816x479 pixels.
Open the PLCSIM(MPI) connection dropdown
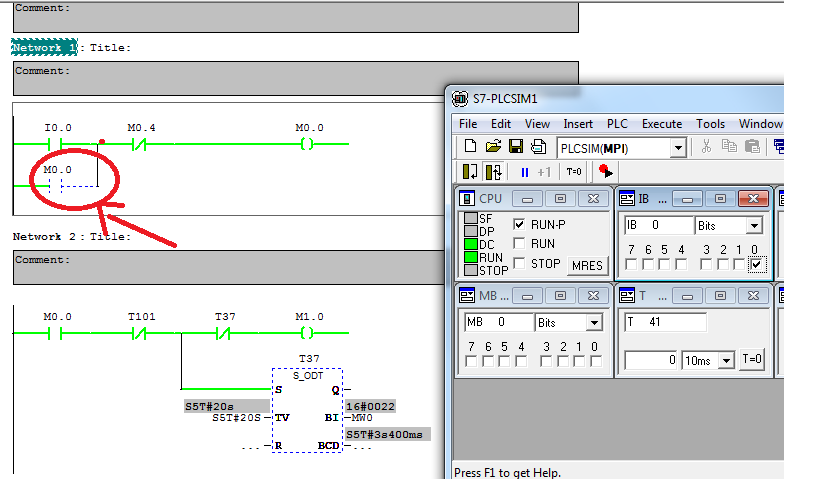[x=677, y=148]
